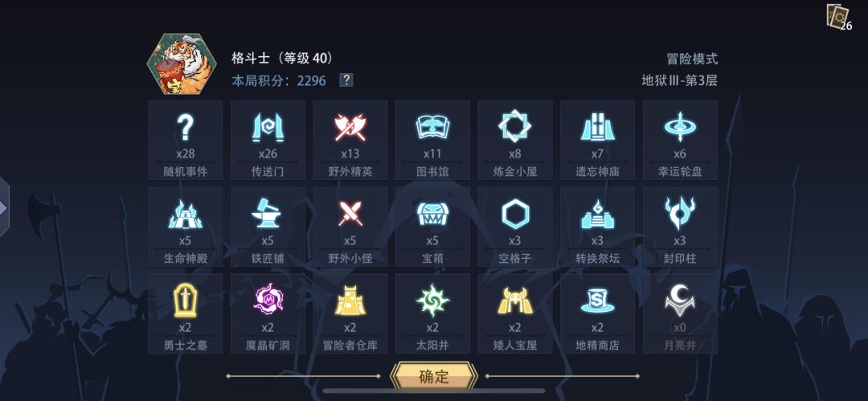Click the 地精商店 hat icon
868x401 pixels.
[597, 301]
